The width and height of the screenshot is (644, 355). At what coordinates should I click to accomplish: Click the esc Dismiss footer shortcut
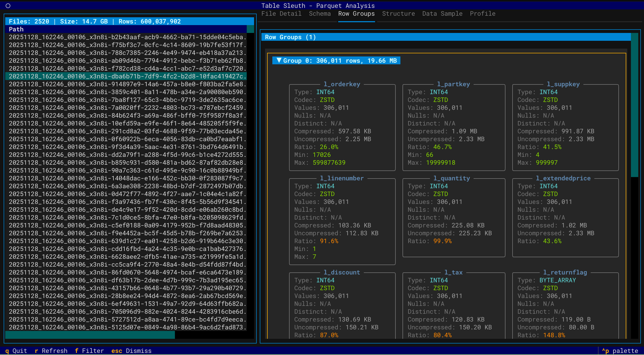click(x=131, y=351)
